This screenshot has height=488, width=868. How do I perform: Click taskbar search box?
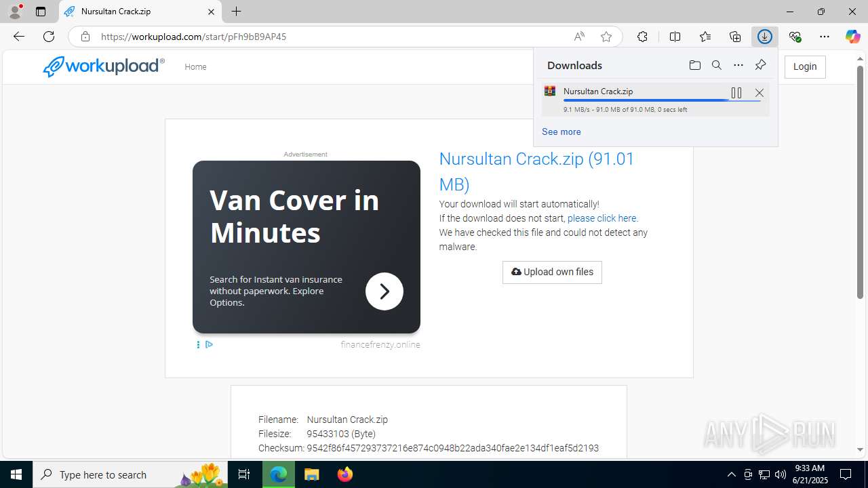tap(130, 474)
